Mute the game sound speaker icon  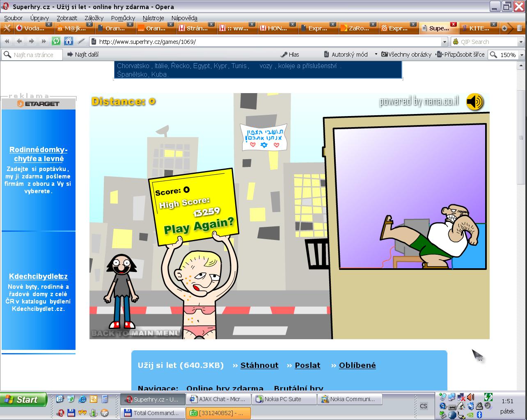pyautogui.click(x=474, y=102)
